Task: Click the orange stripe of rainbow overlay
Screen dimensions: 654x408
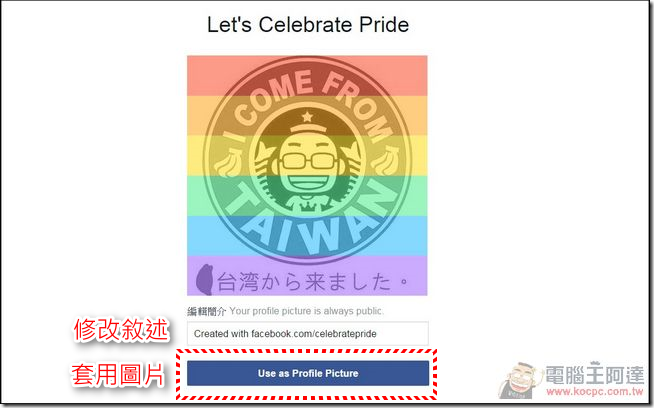Action: (x=307, y=116)
